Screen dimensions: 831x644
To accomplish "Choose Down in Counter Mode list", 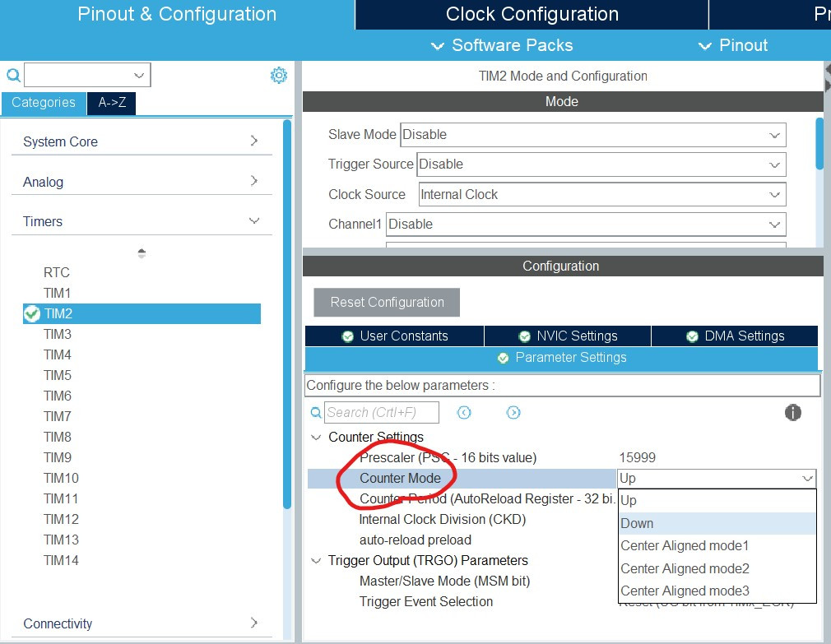I will click(x=717, y=523).
